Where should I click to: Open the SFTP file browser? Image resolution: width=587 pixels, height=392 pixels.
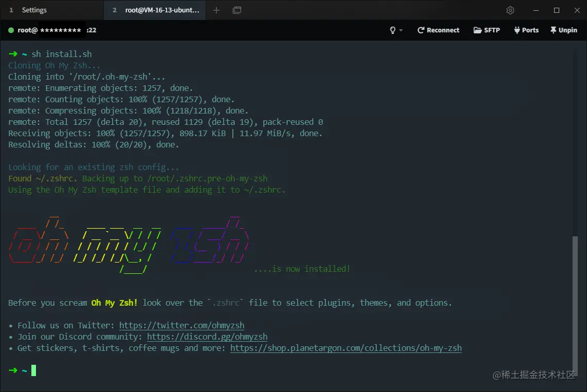(x=486, y=30)
